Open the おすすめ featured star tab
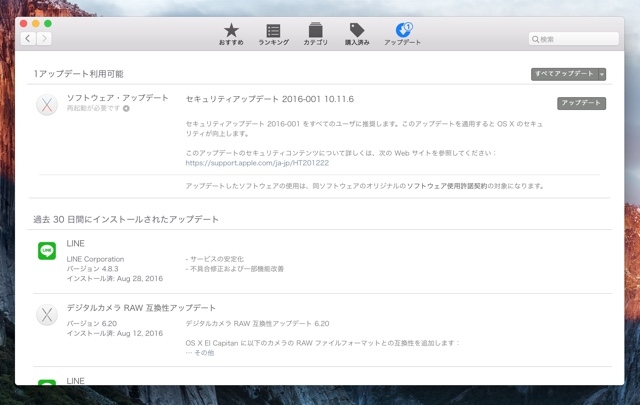Screen dimensions: 640x405 pos(231,34)
